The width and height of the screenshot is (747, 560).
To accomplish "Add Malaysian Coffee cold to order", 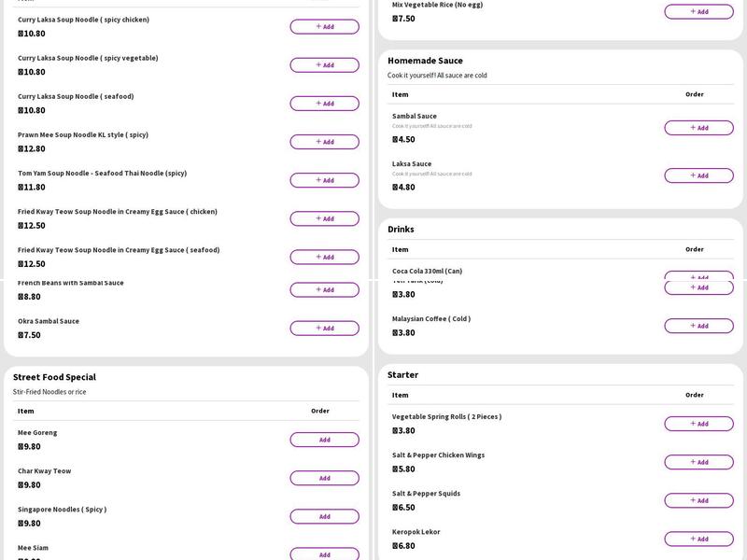I will pos(698,326).
